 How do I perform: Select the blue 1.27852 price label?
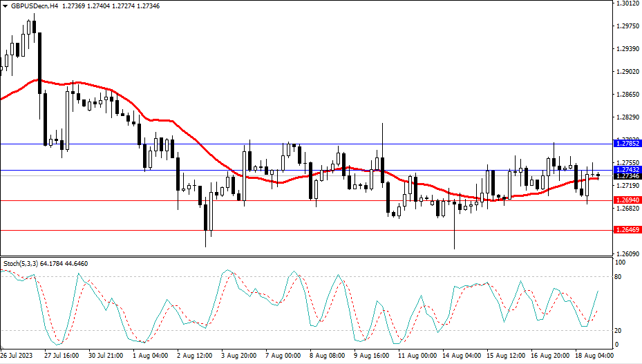click(627, 144)
